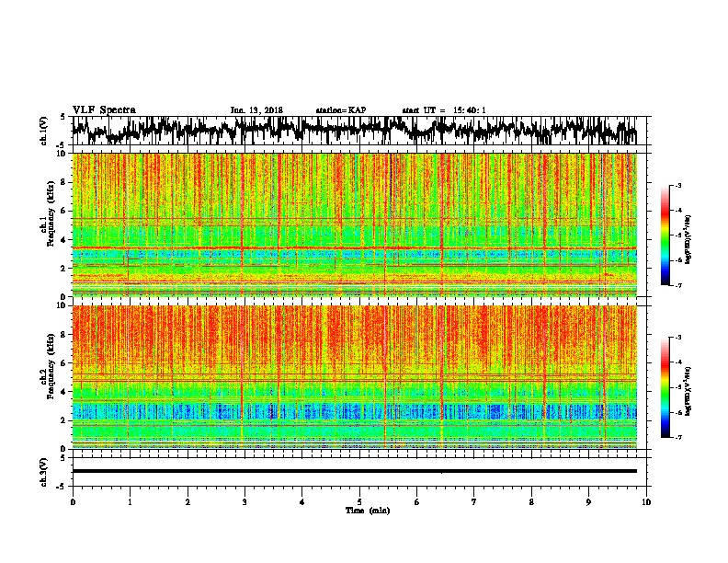Click the ch.1 spectrogram color bar
This screenshot has width=728, height=563.
pos(665,236)
